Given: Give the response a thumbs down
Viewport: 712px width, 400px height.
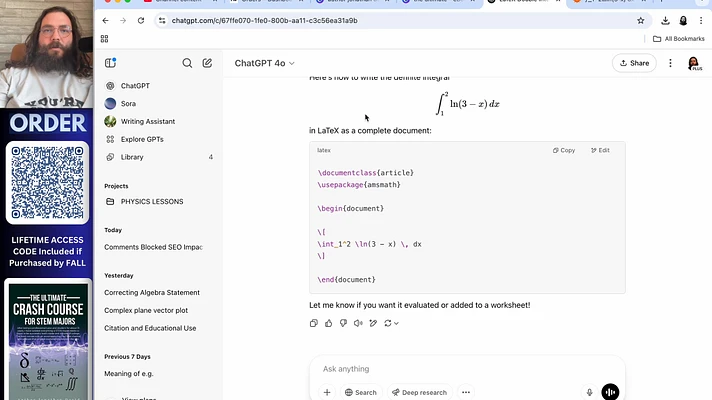Looking at the screenshot, I should (343, 323).
